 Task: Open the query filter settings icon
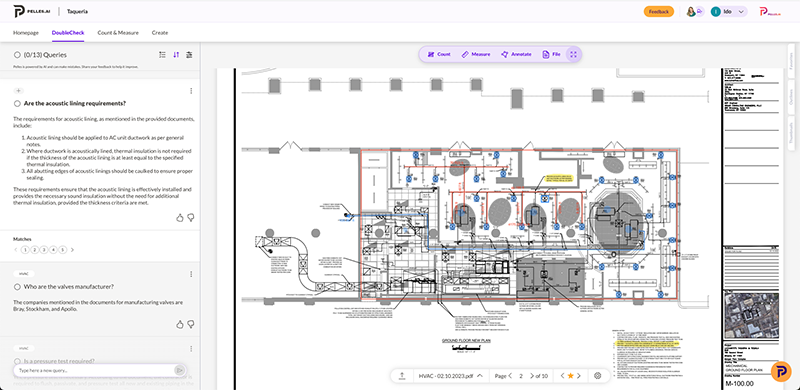click(189, 55)
